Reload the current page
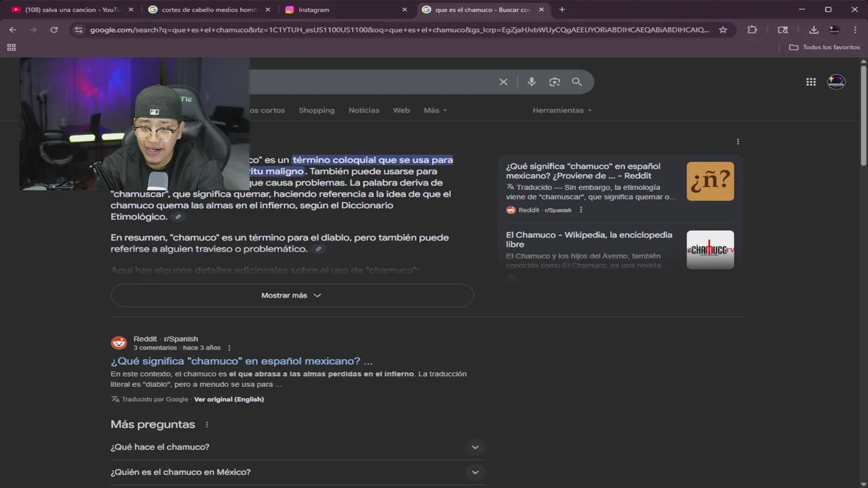 pos(54,30)
